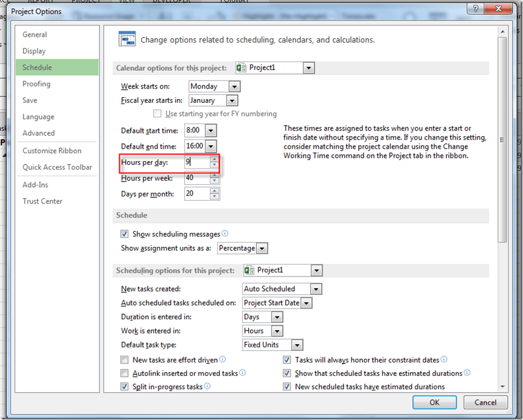Click the Hours per week input field
Image resolution: width=523 pixels, height=420 pixels.
tap(196, 178)
